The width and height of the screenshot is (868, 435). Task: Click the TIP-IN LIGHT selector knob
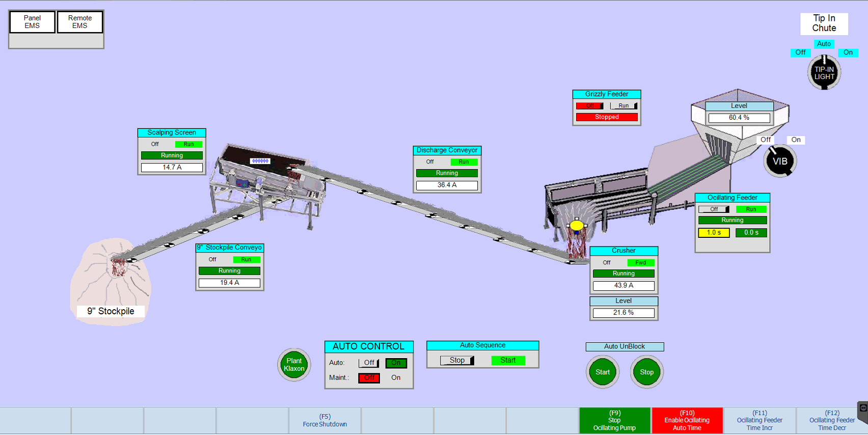[x=824, y=73]
